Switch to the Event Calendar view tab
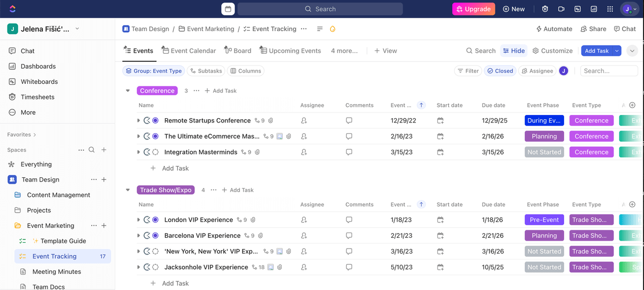Image resolution: width=644 pixels, height=290 pixels. [x=188, y=50]
